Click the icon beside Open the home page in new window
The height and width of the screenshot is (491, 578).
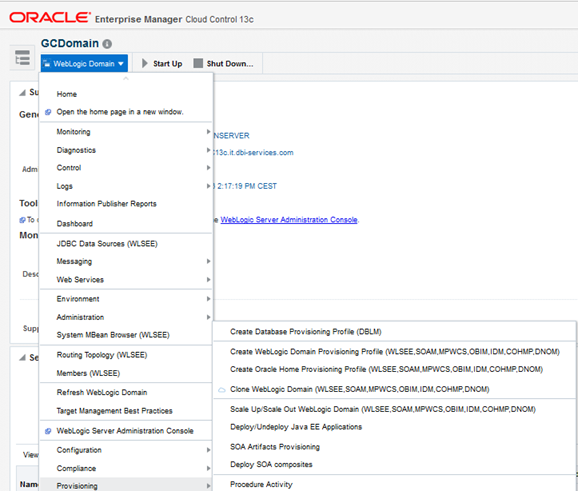pos(48,112)
